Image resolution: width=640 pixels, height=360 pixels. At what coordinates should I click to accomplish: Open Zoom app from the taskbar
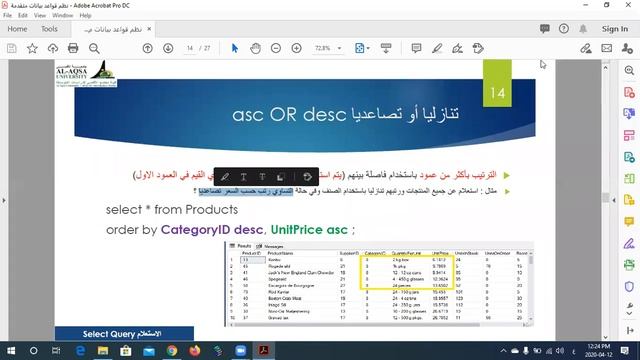point(241,351)
